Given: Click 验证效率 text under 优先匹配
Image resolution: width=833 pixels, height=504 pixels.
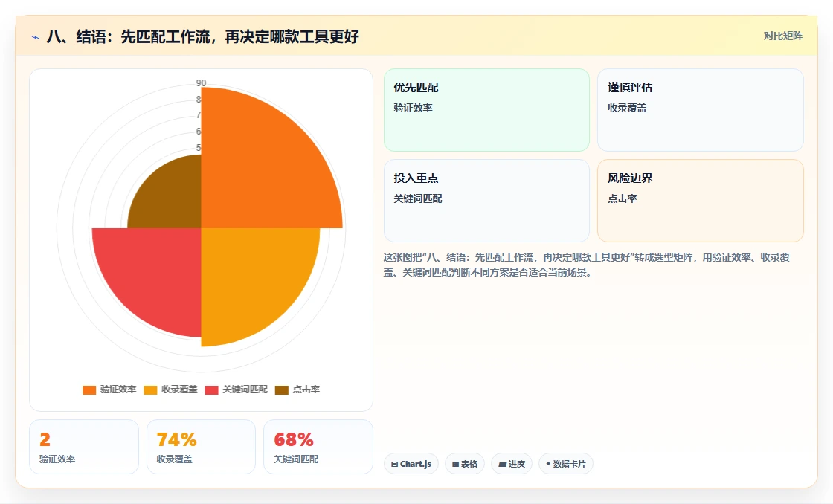Looking at the screenshot, I should [414, 108].
